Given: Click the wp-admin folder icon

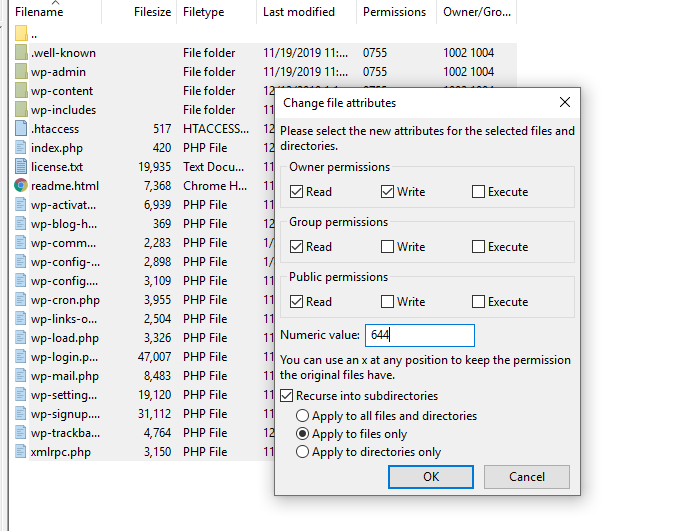Looking at the screenshot, I should click(x=21, y=72).
